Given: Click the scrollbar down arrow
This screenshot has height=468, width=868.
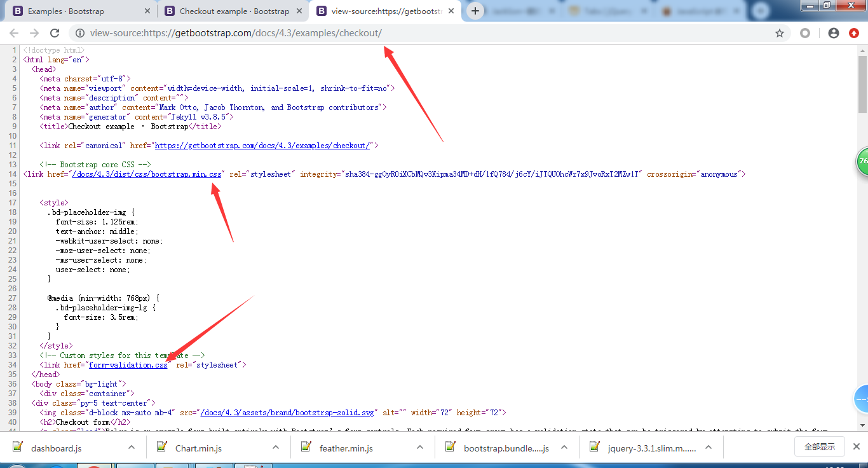Looking at the screenshot, I should [x=862, y=425].
